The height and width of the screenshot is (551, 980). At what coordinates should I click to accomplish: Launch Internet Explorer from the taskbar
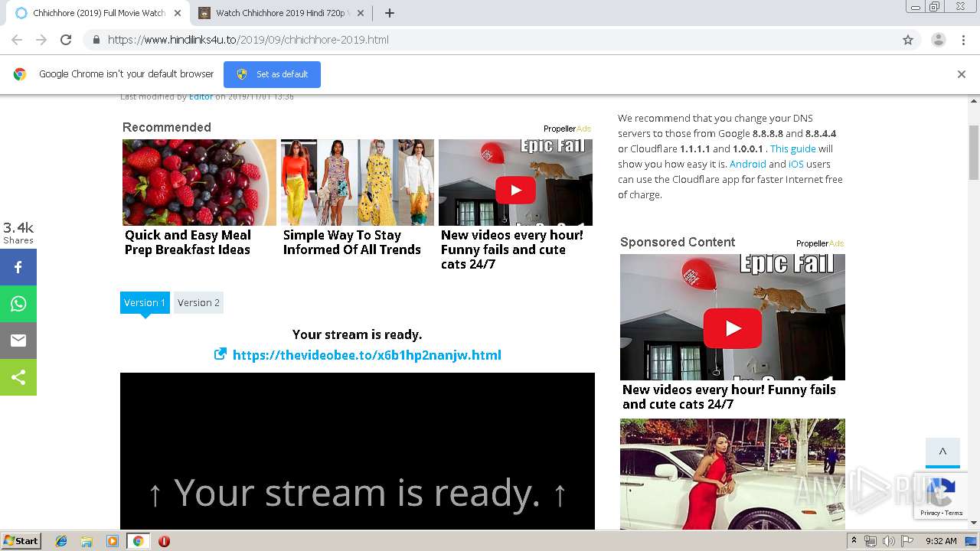coord(61,541)
